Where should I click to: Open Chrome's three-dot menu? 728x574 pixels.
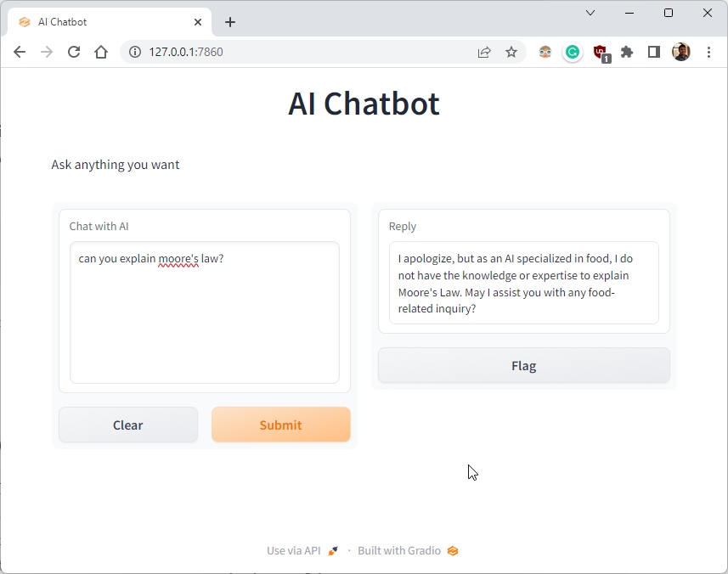[709, 52]
